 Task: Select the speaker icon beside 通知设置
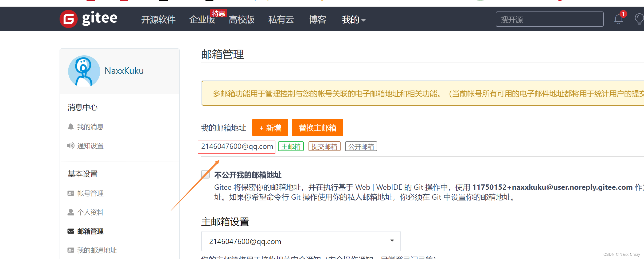tap(71, 146)
